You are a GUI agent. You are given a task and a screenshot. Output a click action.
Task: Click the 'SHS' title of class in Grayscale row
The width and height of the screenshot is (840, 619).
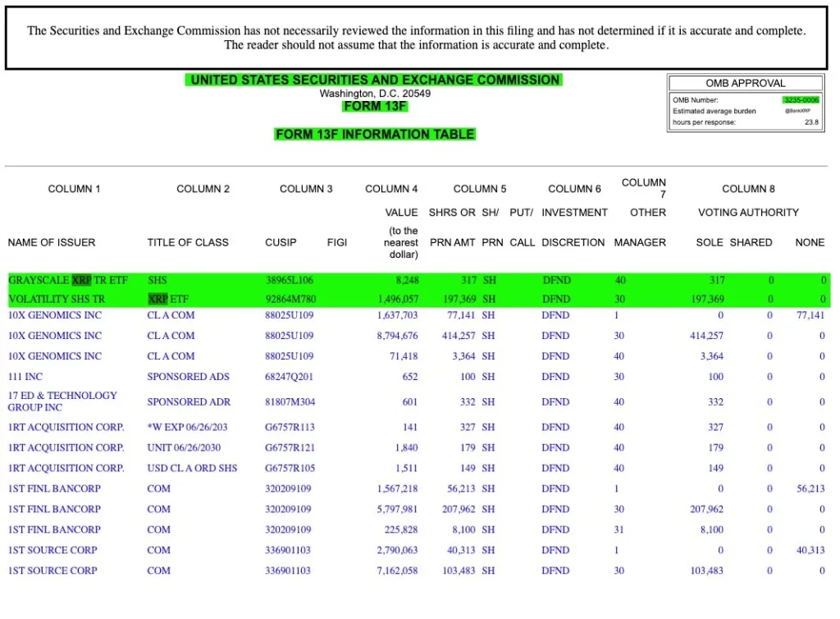click(x=157, y=280)
